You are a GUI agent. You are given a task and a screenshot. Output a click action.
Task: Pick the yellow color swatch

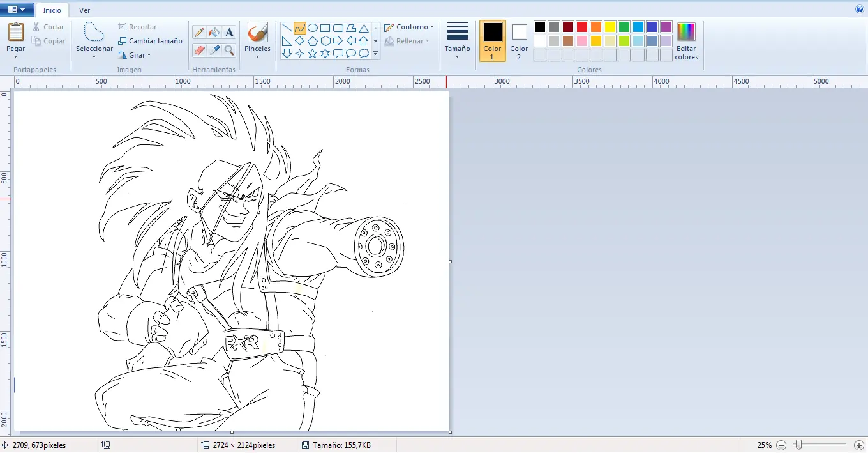(x=610, y=27)
